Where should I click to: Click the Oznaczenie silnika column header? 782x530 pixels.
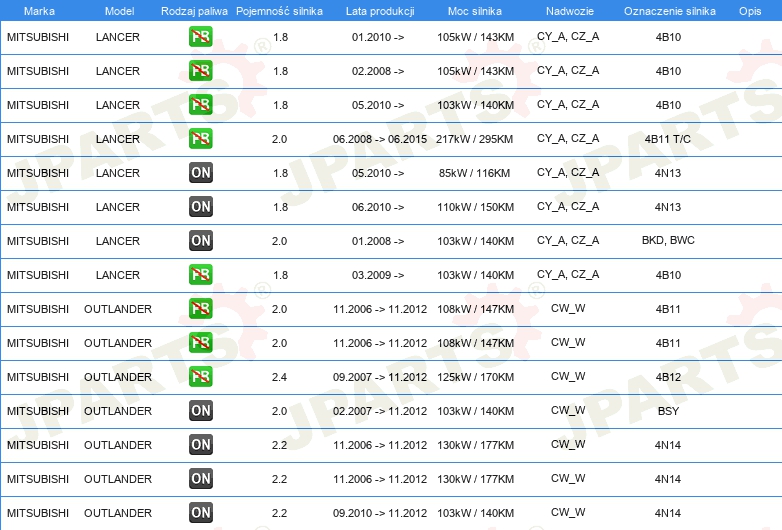[670, 11]
